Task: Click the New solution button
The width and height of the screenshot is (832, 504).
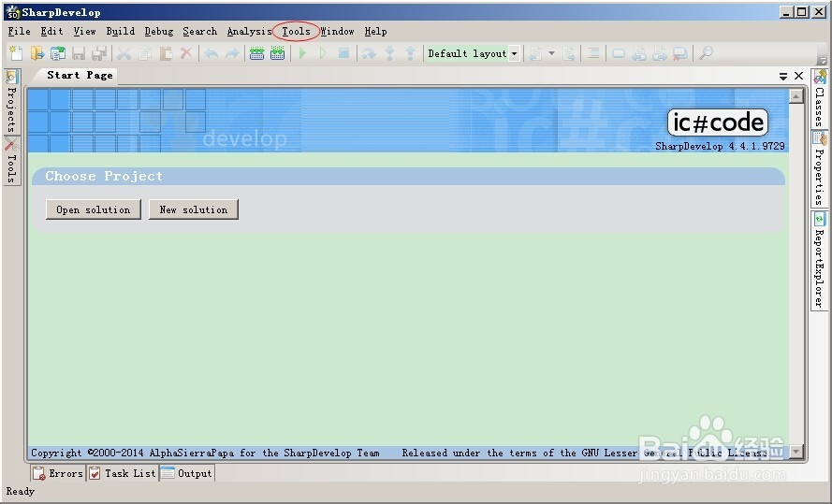Action: coord(194,209)
